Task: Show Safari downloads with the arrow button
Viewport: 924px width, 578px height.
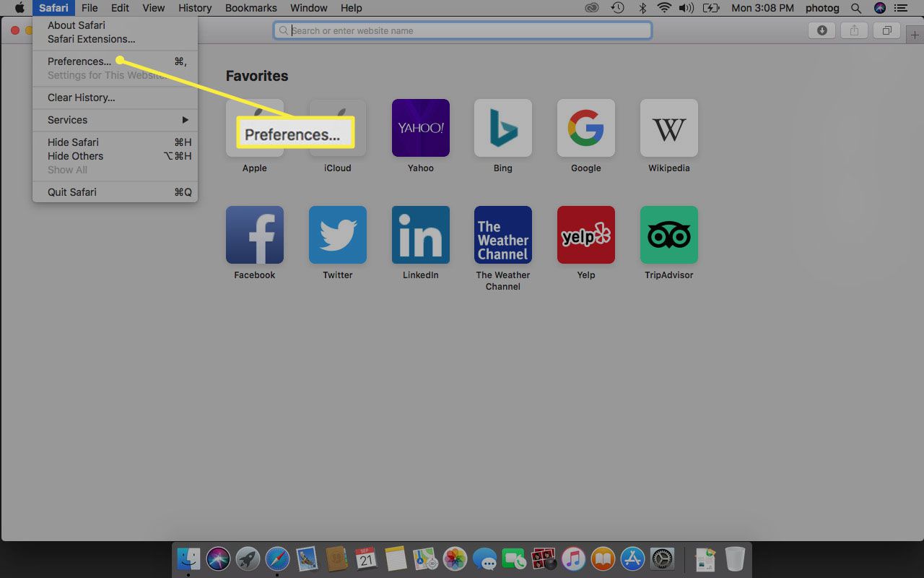Action: pos(821,30)
